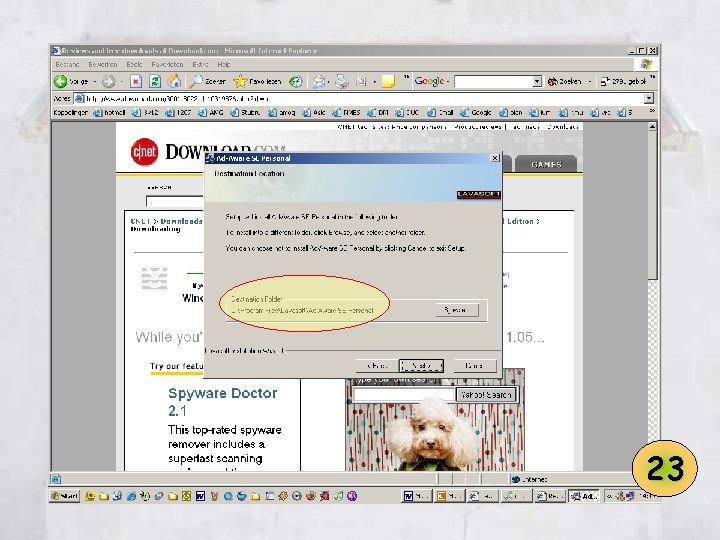The width and height of the screenshot is (720, 540).
Task: Go to the home page via house icon
Action: point(174,82)
